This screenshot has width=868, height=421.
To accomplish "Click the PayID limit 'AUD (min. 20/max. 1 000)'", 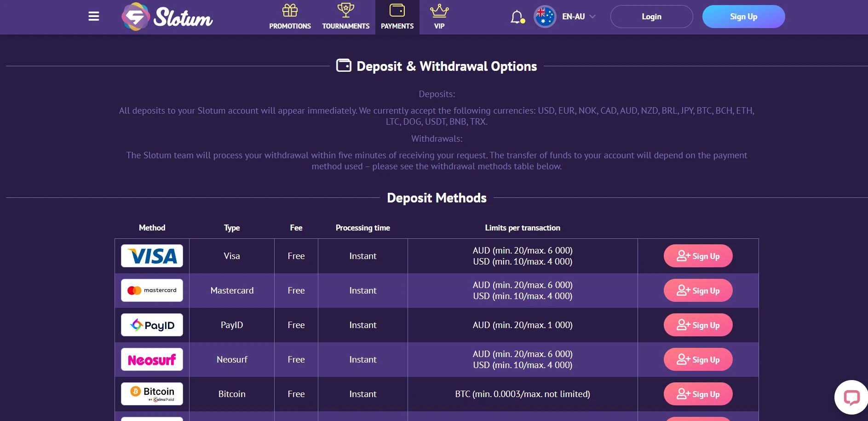I will (x=523, y=325).
